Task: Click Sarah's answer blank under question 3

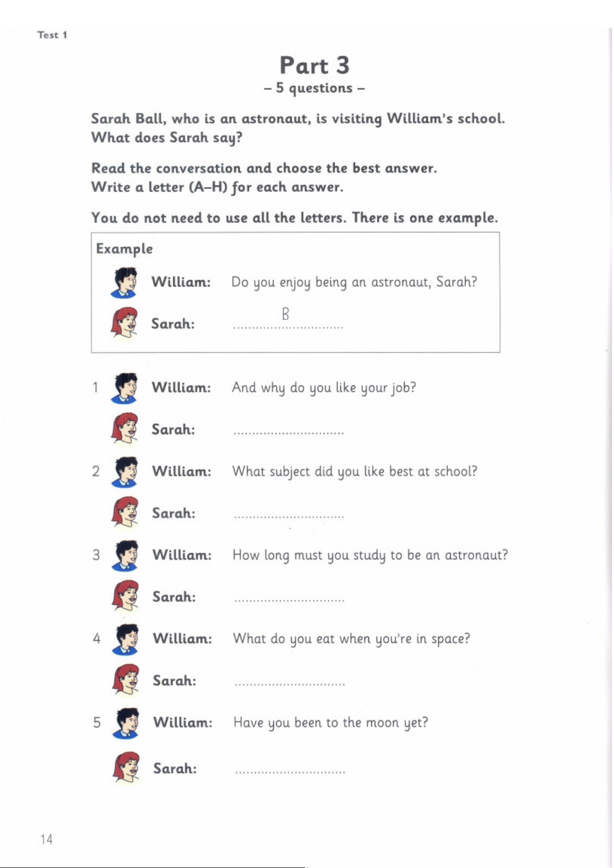Action: pos(289,599)
